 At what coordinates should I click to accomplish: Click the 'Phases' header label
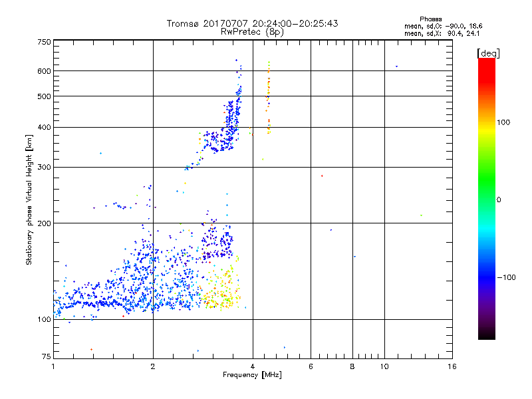[430, 19]
